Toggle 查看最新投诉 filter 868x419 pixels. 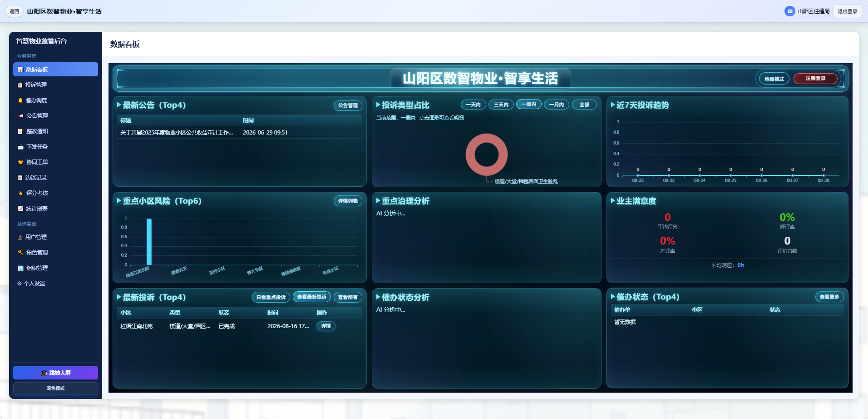click(x=312, y=297)
